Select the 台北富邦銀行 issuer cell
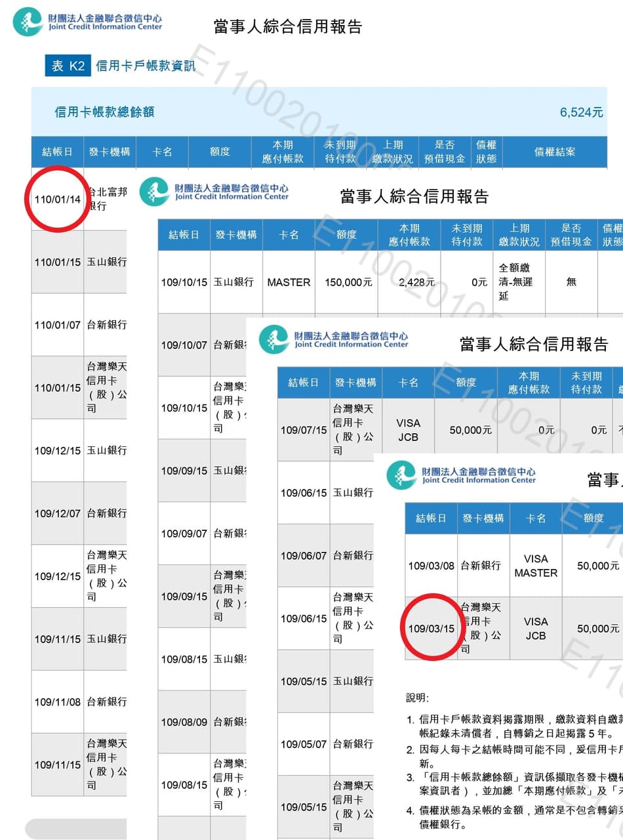The width and height of the screenshot is (623, 840). click(106, 199)
